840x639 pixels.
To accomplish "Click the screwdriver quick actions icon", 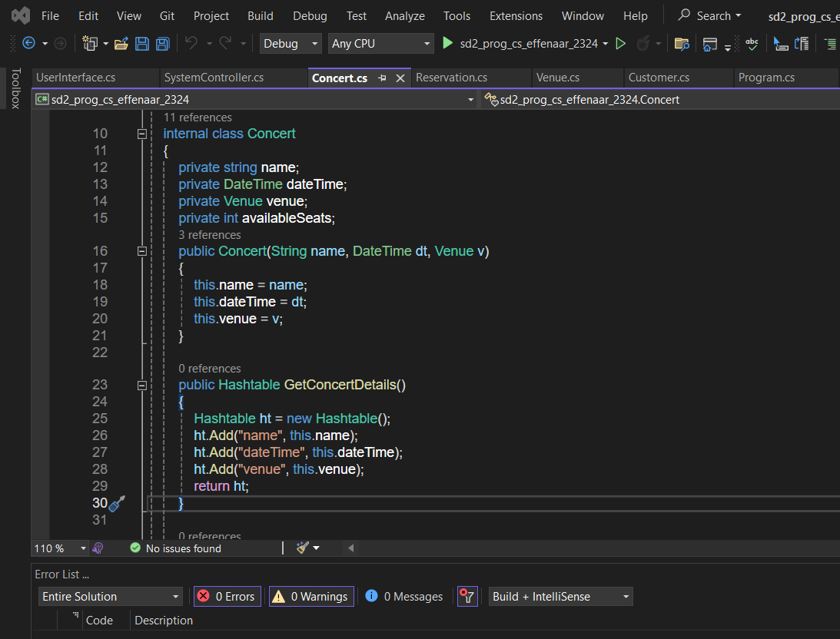I will [117, 504].
